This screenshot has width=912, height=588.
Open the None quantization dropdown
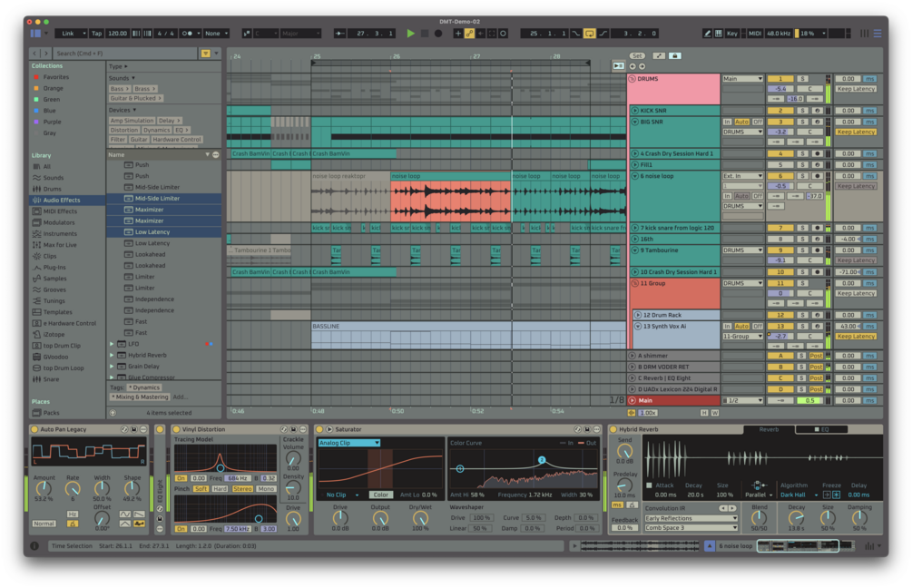(x=216, y=34)
